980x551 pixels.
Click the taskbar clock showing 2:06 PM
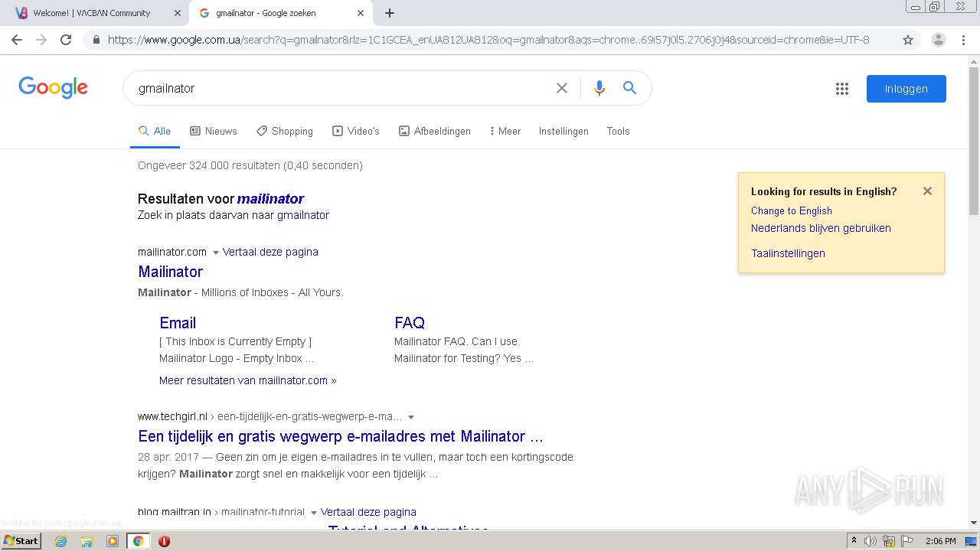point(940,541)
